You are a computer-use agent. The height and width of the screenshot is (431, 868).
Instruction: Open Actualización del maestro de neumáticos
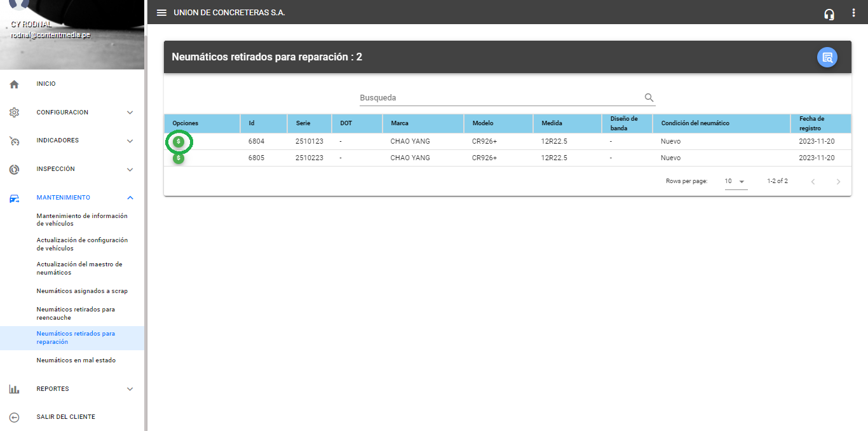coord(79,268)
